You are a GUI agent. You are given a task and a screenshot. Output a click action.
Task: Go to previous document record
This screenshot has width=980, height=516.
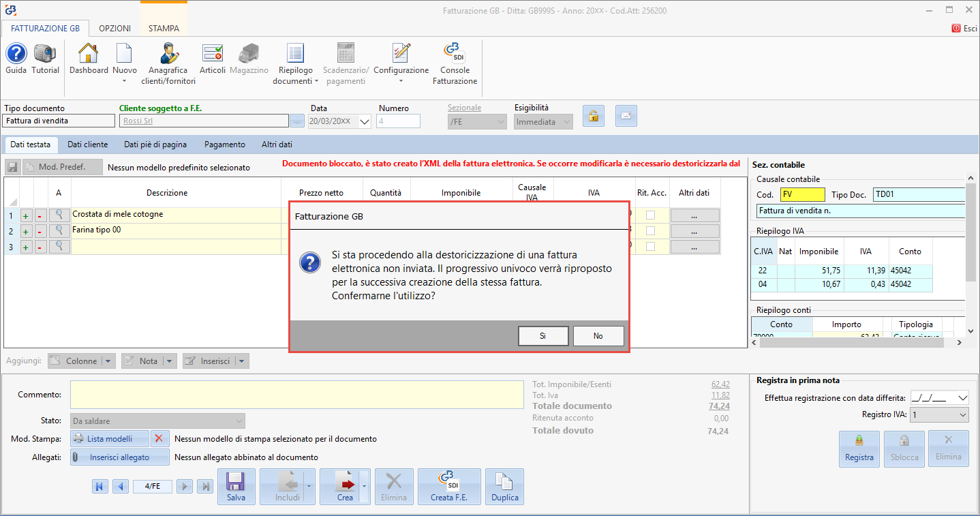[120, 487]
